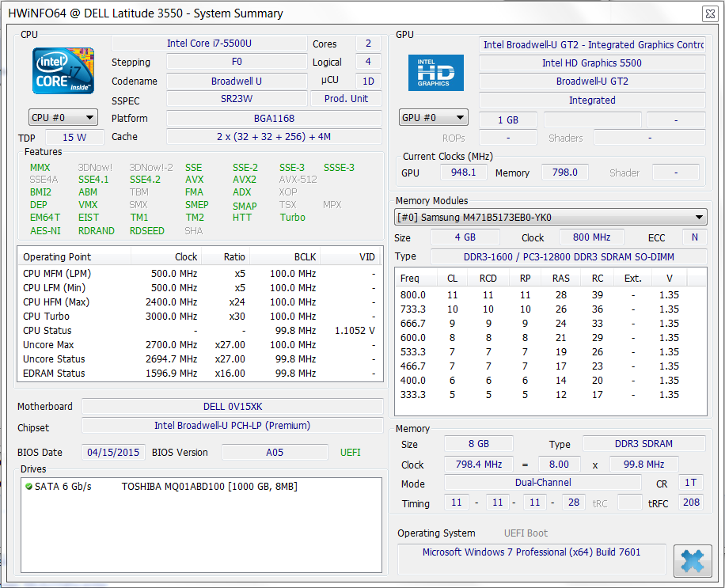Click the DDR3-1600 module Type field
725x588 pixels.
(x=569, y=257)
